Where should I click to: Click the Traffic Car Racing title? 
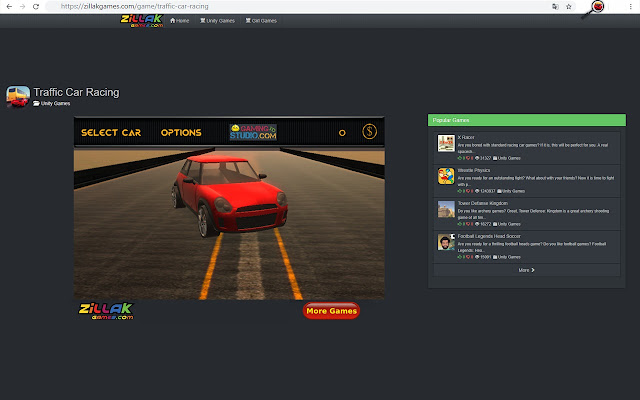point(76,92)
